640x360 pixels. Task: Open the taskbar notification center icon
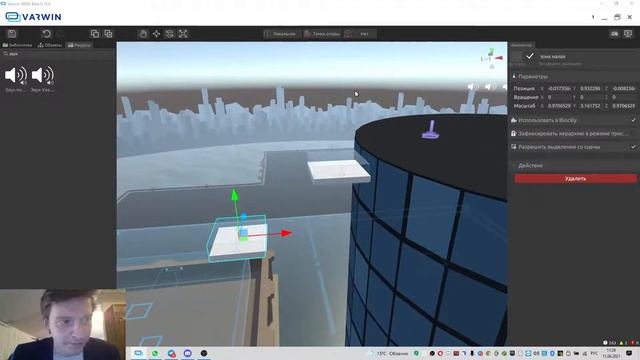point(629,353)
